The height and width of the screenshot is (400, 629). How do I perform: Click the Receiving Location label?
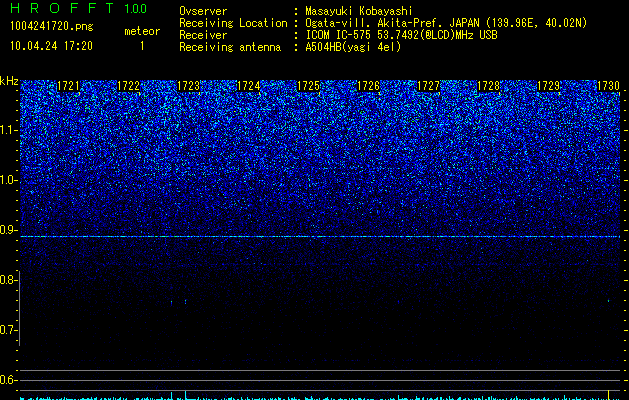233,23
